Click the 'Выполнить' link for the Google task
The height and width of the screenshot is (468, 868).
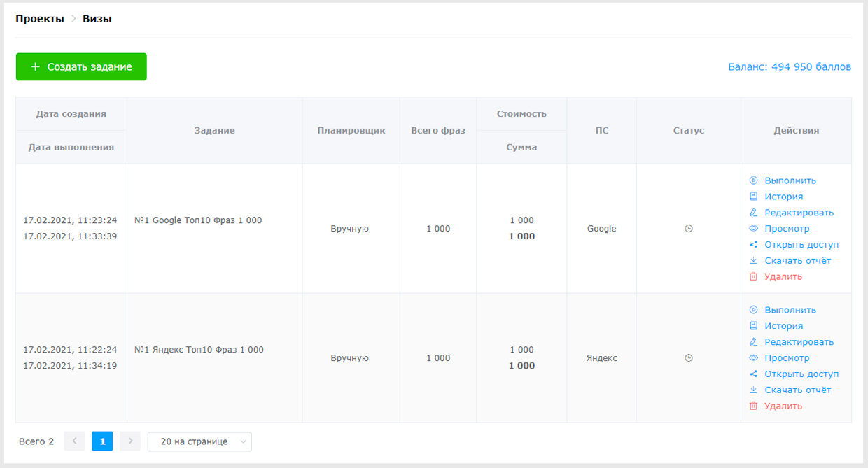pyautogui.click(x=790, y=180)
